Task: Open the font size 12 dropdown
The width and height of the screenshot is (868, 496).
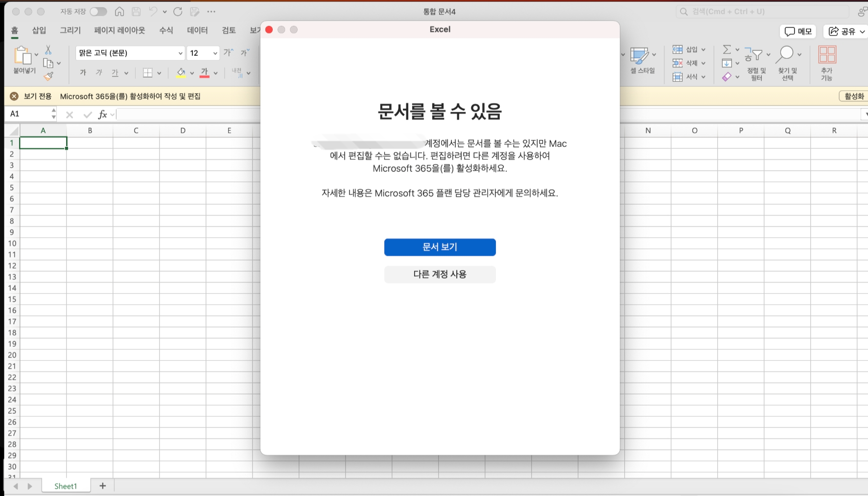Action: point(215,53)
